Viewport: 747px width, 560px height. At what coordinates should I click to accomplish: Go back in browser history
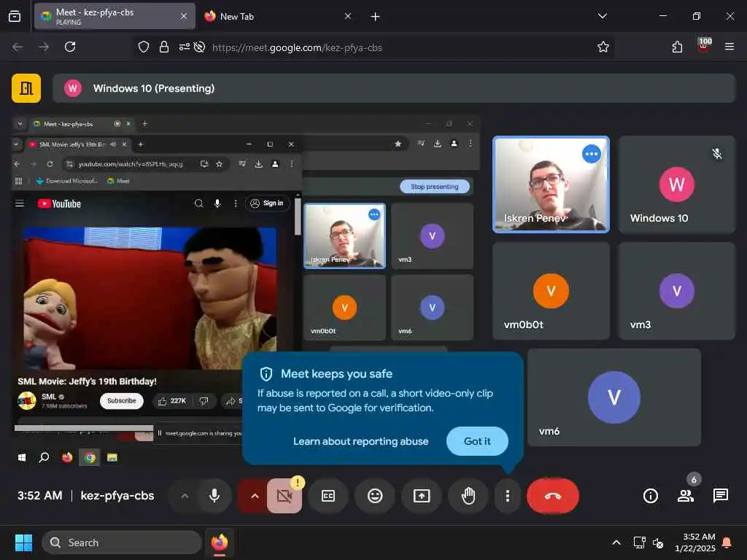tap(18, 47)
